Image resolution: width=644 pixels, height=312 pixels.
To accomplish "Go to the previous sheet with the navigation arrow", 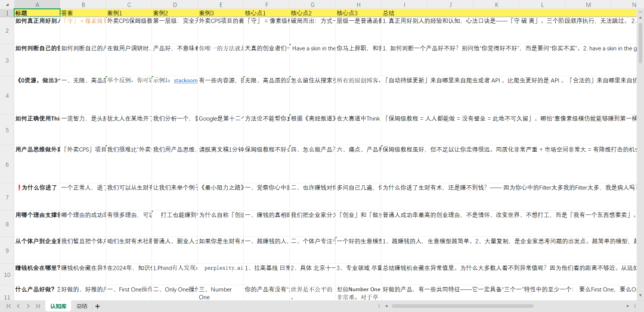I will coord(18,306).
